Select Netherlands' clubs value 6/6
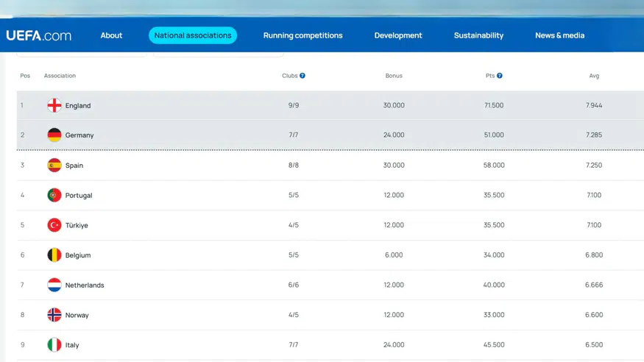This screenshot has width=644, height=362. [x=293, y=285]
